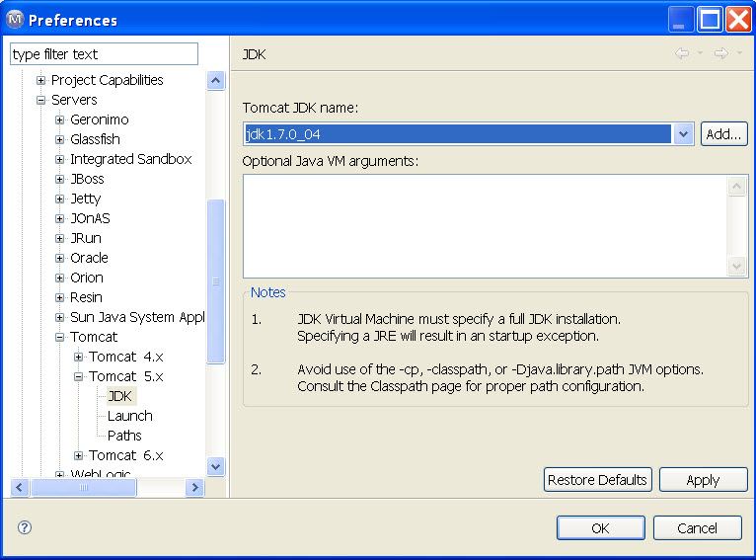Collapse the Tomcat 5.x node

click(79, 376)
